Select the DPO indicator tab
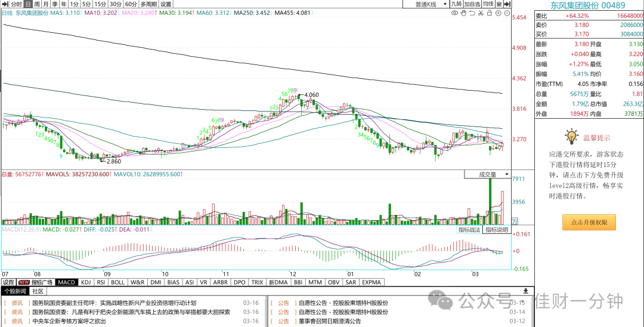644x327 pixels. pyautogui.click(x=240, y=283)
